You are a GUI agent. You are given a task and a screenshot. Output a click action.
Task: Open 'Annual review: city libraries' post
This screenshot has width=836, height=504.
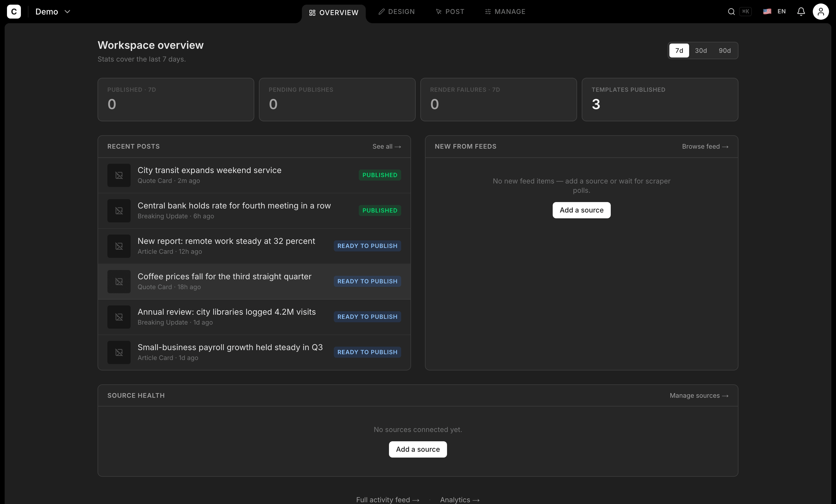254,317
